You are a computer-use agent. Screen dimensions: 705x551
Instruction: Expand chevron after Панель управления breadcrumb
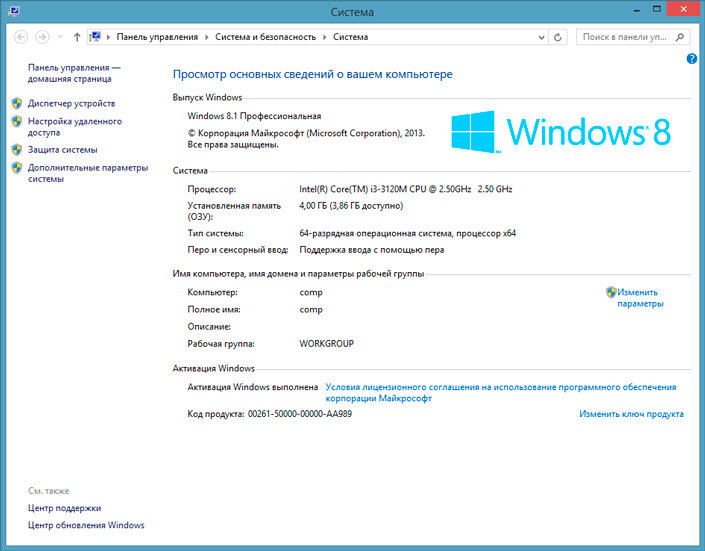coord(206,37)
